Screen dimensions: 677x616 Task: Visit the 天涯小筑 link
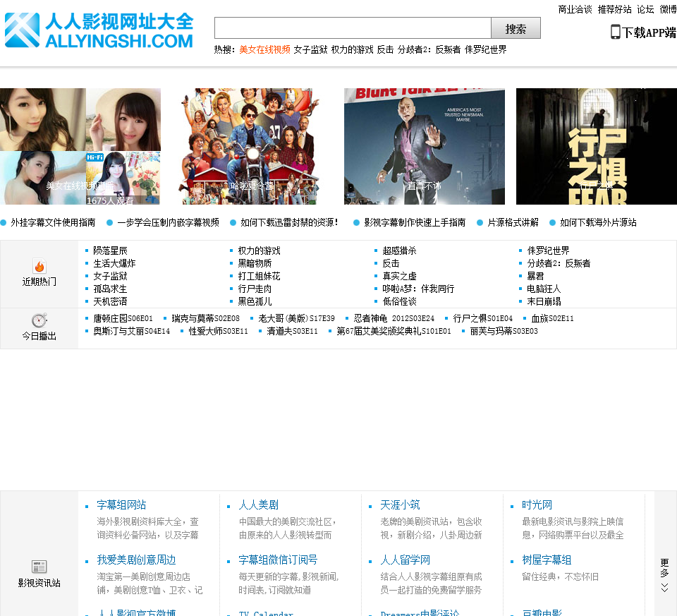coord(401,505)
